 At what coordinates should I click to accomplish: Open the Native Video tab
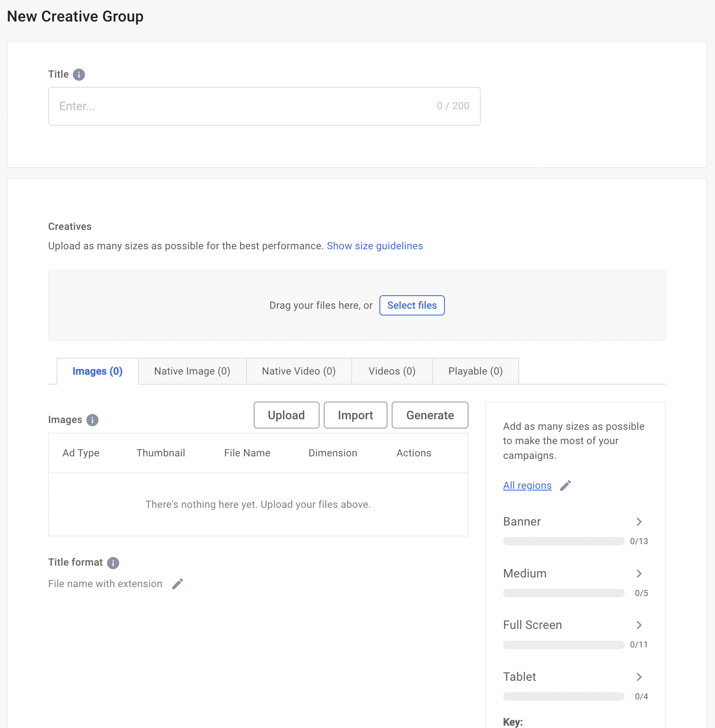point(298,371)
